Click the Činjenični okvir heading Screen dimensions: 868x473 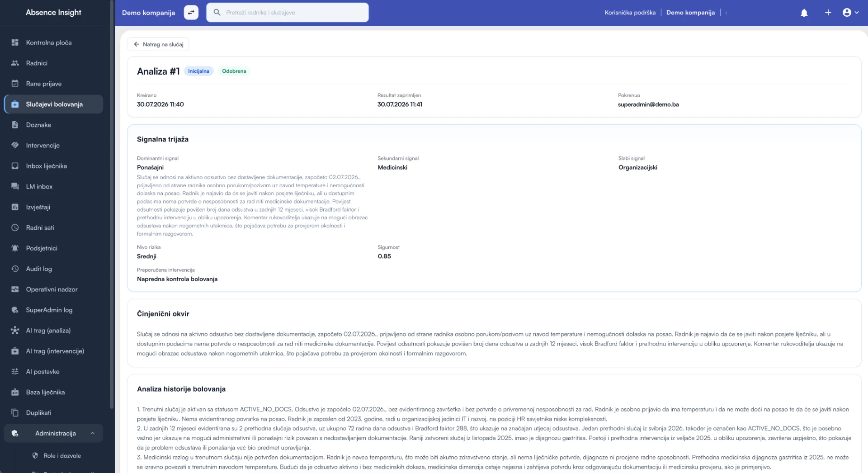coord(163,314)
